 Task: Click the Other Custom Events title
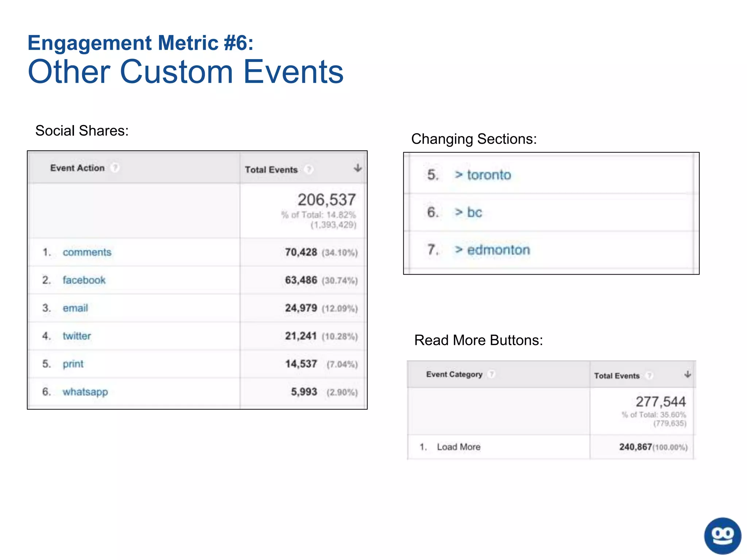point(186,71)
